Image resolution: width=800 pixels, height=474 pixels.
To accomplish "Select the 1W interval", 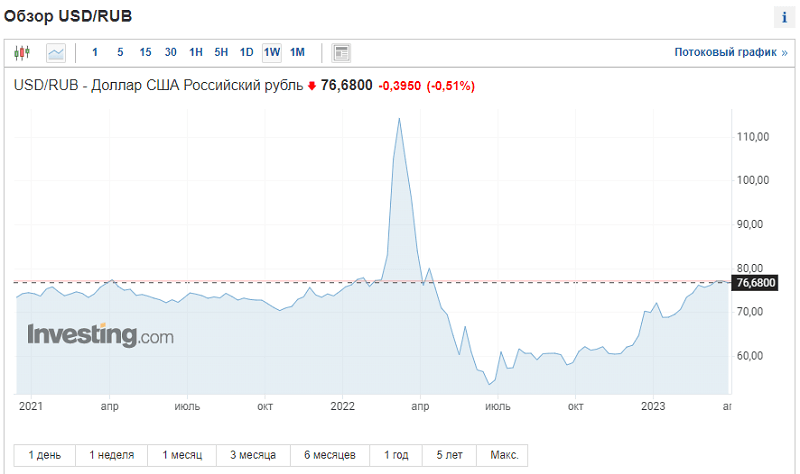I will [272, 53].
